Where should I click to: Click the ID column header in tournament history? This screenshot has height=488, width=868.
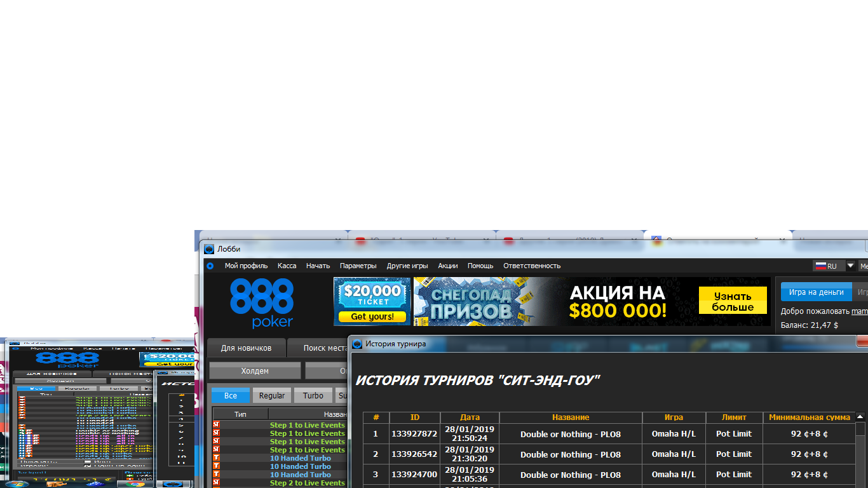pos(415,417)
